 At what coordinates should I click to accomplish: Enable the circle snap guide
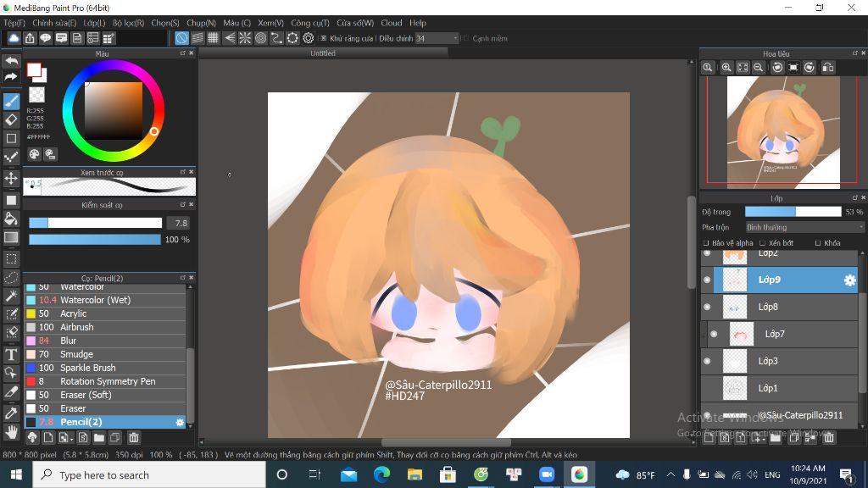(261, 38)
